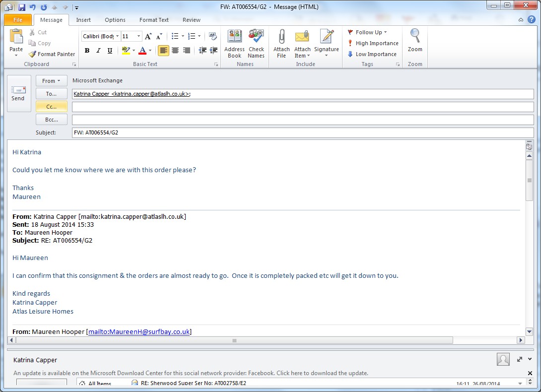
Task: Click the Grow Font icon
Action: click(148, 36)
